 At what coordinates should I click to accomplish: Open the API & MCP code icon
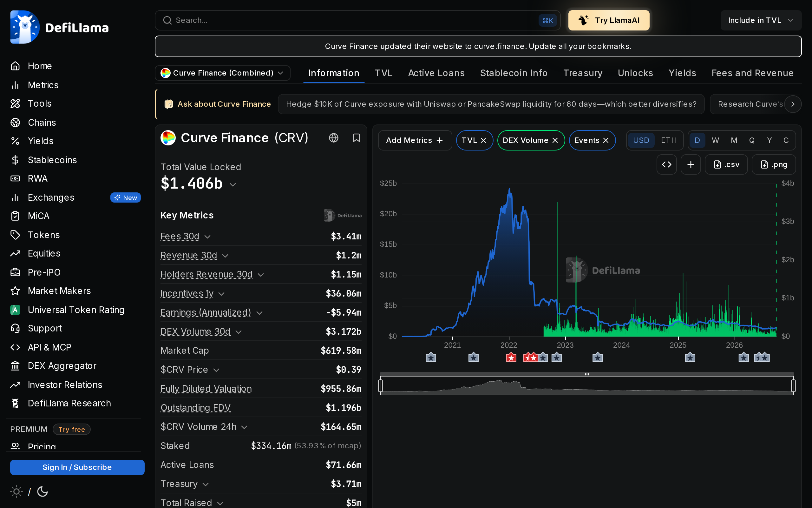(x=15, y=347)
